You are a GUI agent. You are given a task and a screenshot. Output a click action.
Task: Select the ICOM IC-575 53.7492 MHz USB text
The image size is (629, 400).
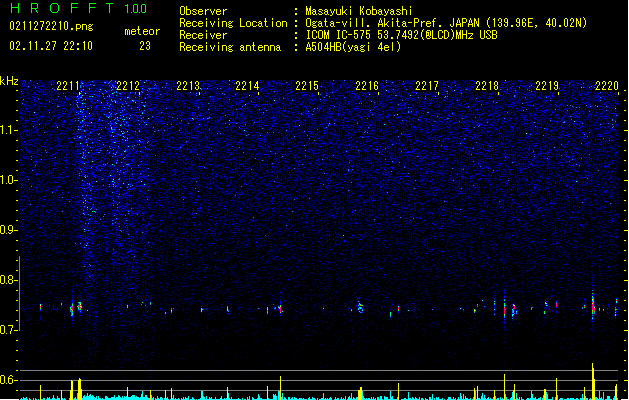click(402, 35)
